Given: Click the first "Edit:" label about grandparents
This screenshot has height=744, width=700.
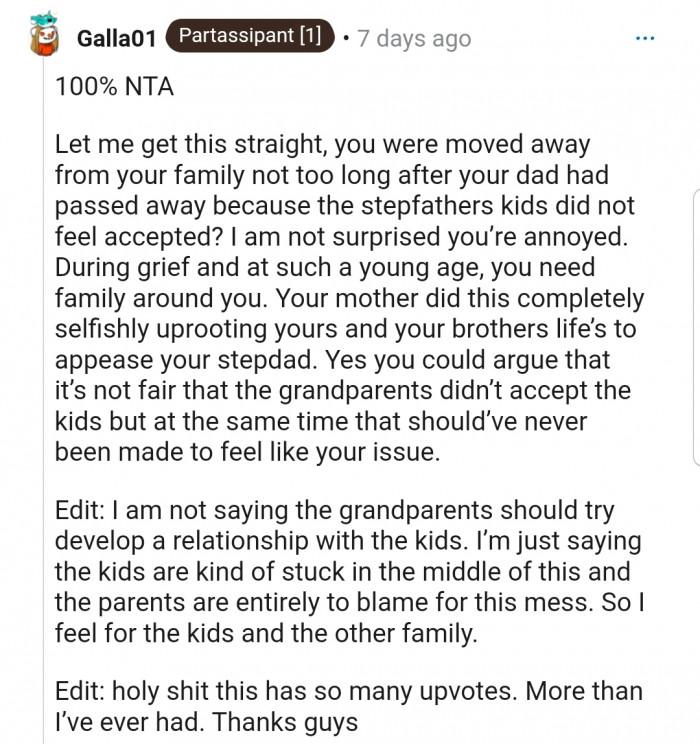Looking at the screenshot, I should [x=82, y=511].
